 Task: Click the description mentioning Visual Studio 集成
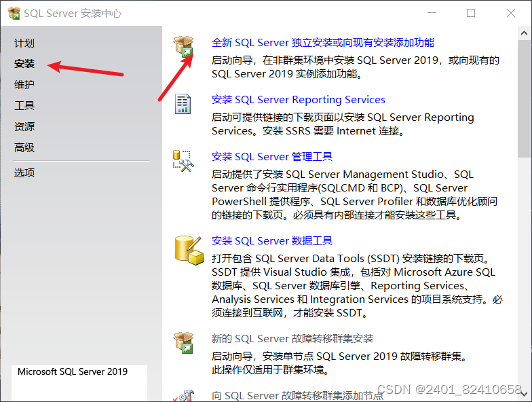[357, 285]
